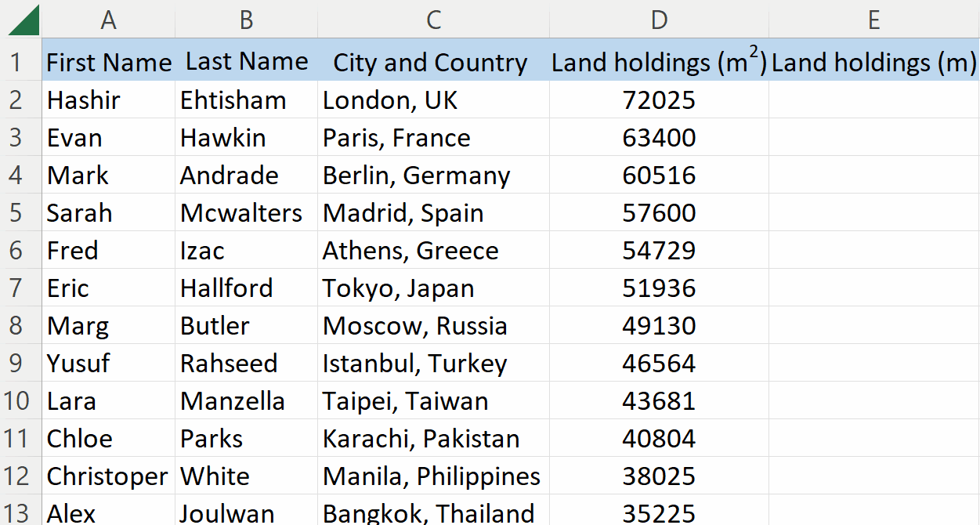
Task: Select the cell containing "Hawkin"
Action: (246, 137)
